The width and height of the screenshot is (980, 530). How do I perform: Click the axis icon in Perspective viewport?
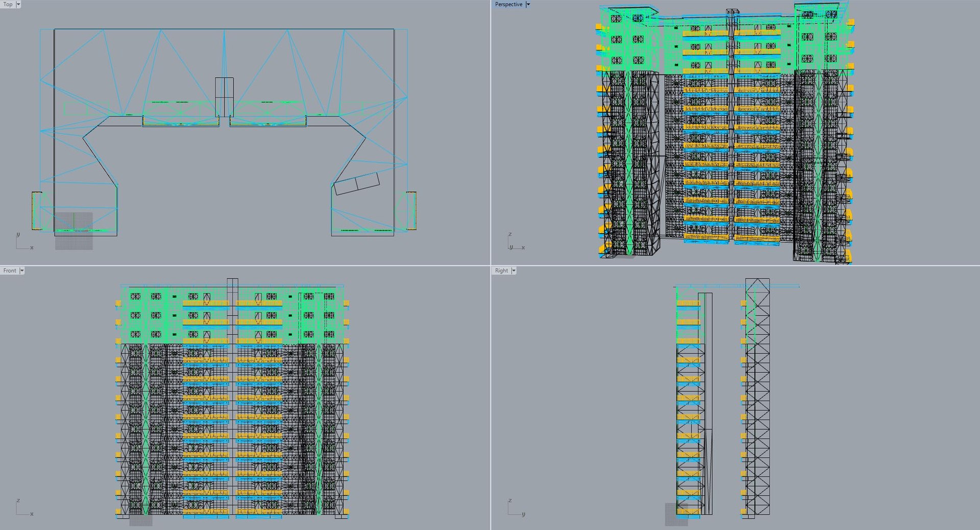[x=516, y=242]
